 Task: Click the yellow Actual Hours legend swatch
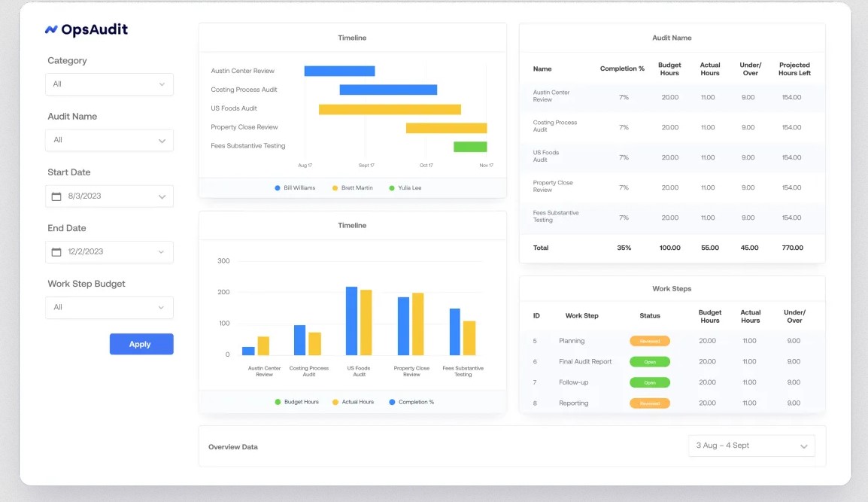[x=335, y=402]
